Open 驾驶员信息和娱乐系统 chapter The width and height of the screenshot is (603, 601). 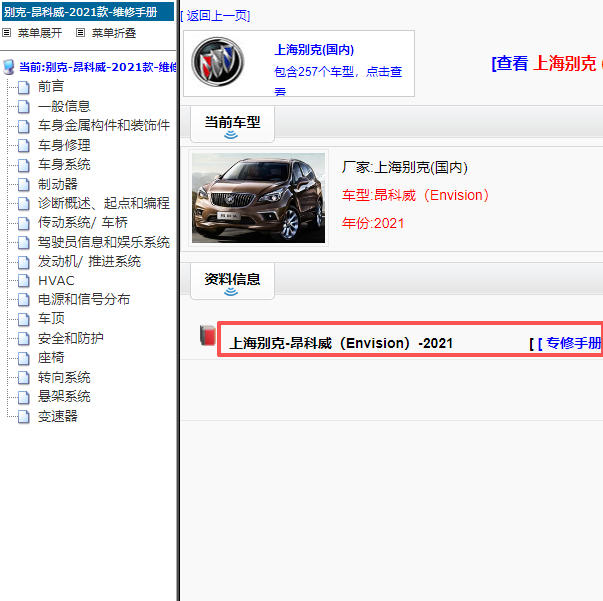104,242
